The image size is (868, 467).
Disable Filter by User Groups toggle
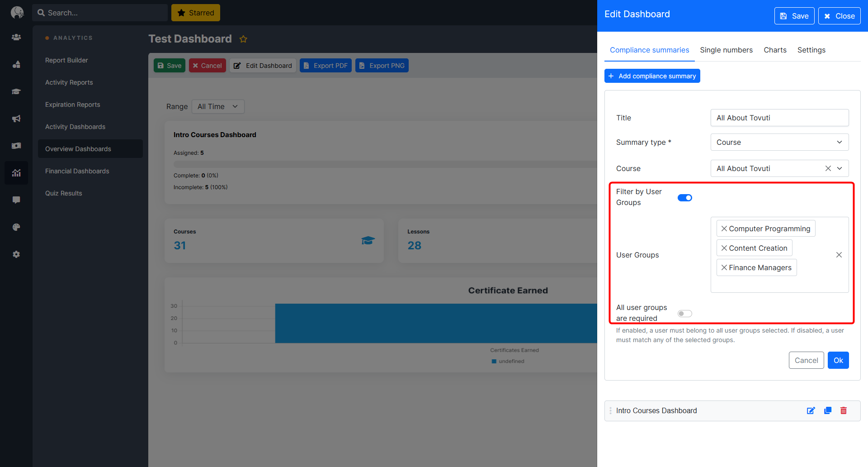click(x=684, y=198)
